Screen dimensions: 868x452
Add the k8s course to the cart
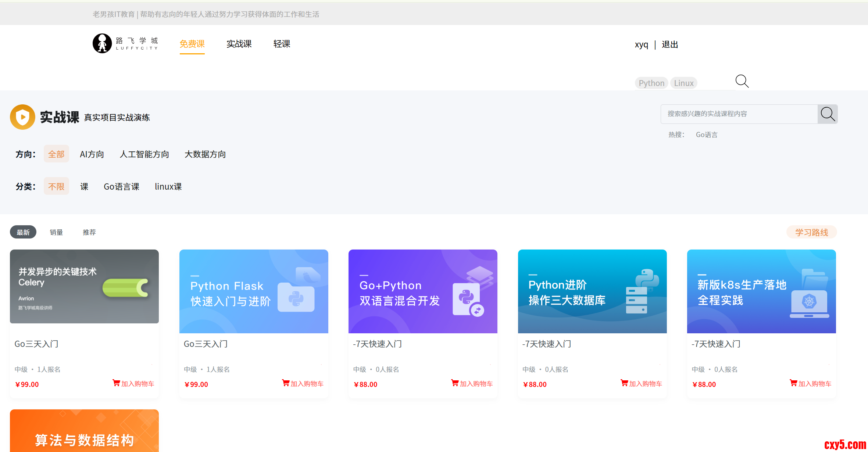click(x=811, y=384)
